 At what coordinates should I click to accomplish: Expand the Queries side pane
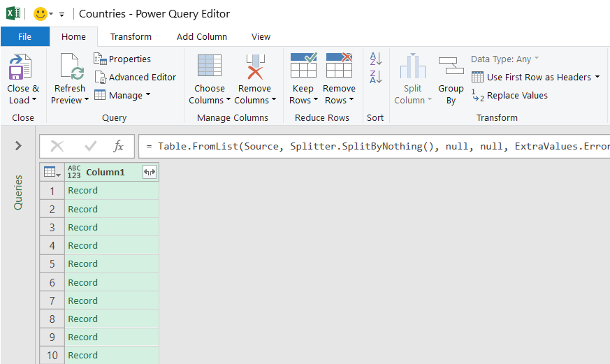tap(18, 146)
